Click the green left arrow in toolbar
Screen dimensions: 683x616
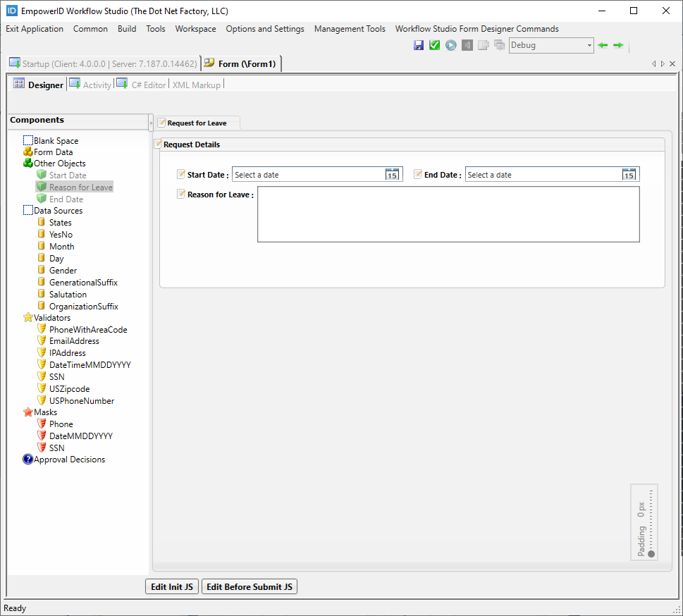[x=603, y=45]
